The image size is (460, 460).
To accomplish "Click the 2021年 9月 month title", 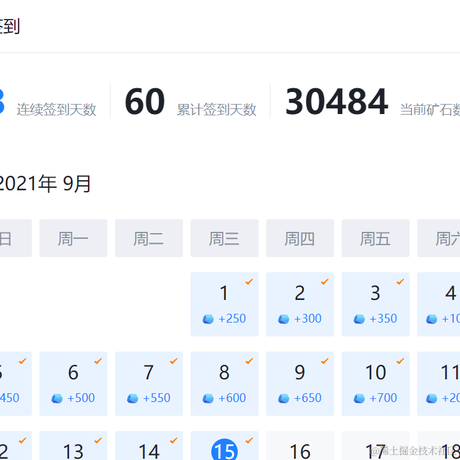I will click(44, 184).
